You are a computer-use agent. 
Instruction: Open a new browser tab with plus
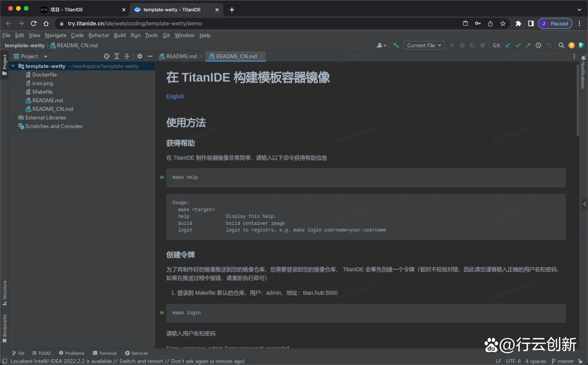click(x=232, y=9)
